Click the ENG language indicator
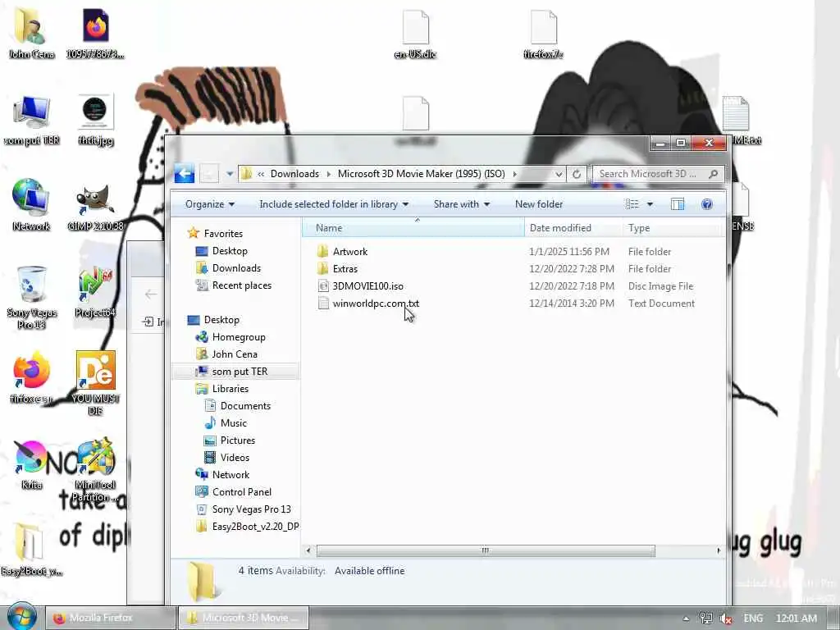840x630 pixels. click(x=753, y=619)
